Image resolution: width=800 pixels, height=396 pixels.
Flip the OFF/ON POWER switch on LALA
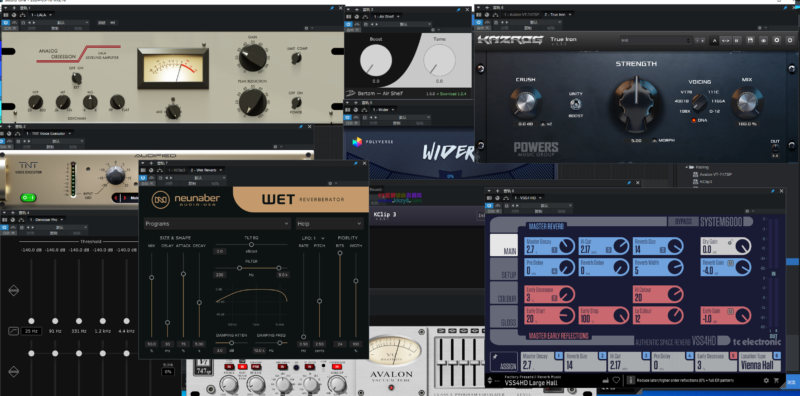point(296,103)
